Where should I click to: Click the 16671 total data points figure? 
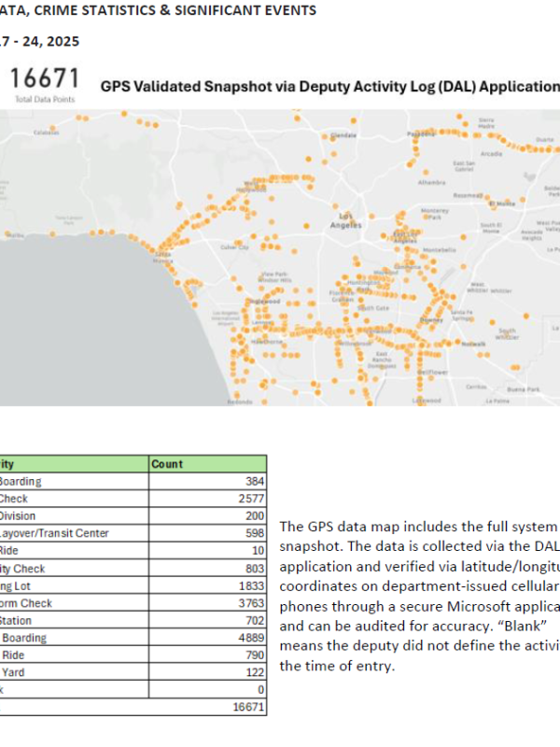pos(45,78)
